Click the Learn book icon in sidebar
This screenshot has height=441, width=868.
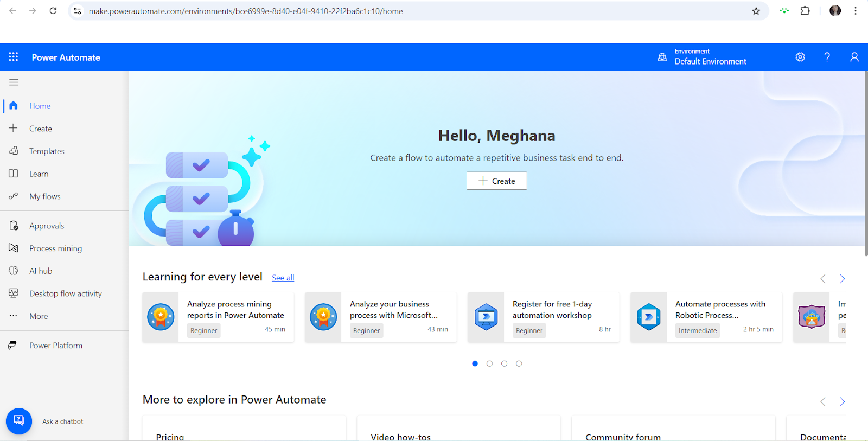coord(14,174)
